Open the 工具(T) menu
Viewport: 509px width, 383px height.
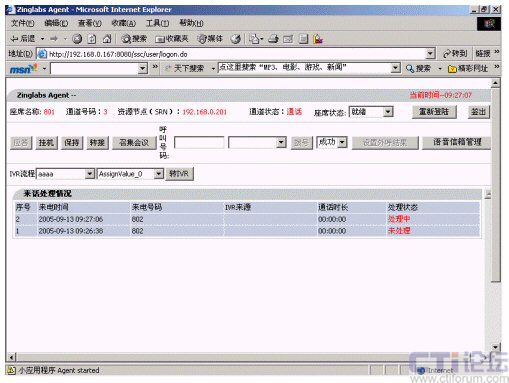coord(157,23)
